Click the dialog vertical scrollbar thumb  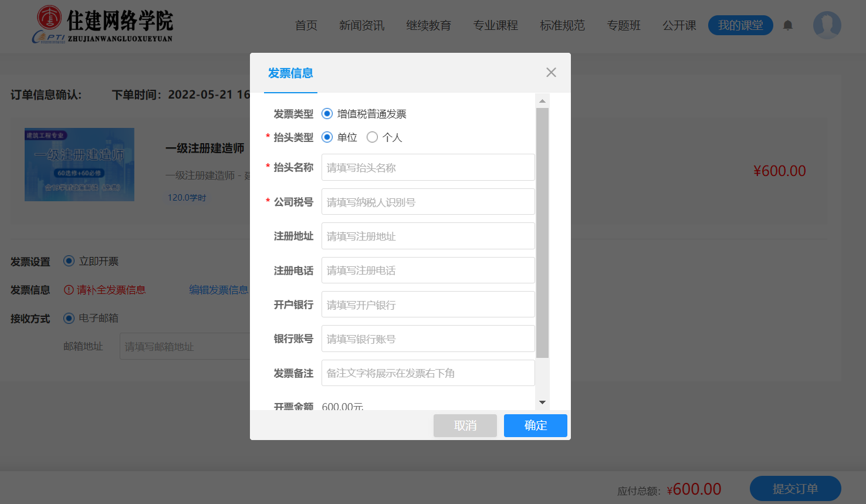(542, 233)
